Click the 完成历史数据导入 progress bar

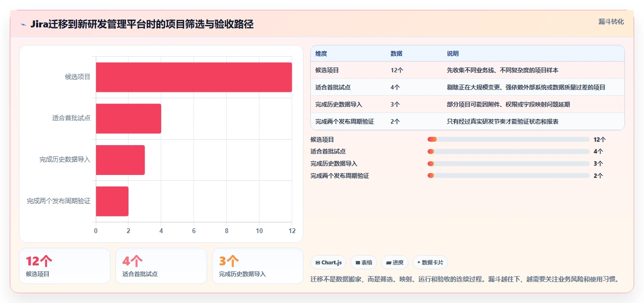[508, 164]
